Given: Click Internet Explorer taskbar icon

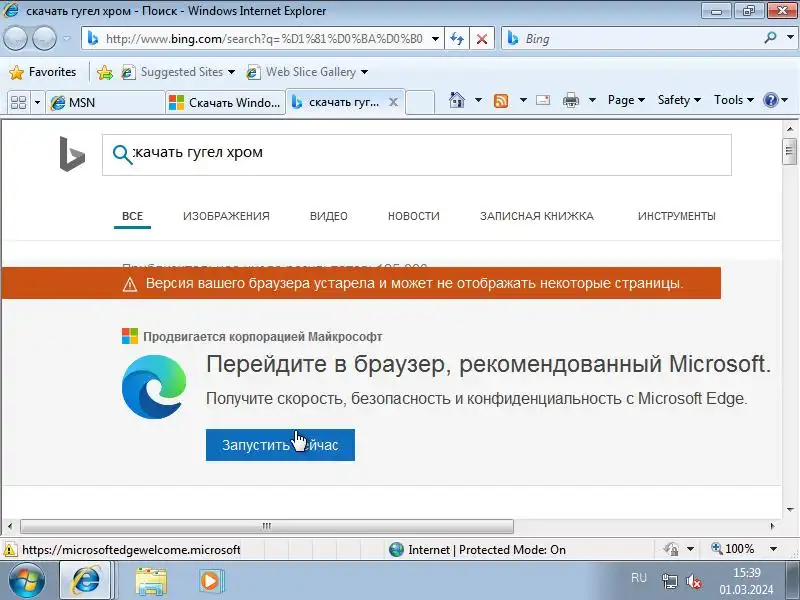Looking at the screenshot, I should click(x=86, y=581).
